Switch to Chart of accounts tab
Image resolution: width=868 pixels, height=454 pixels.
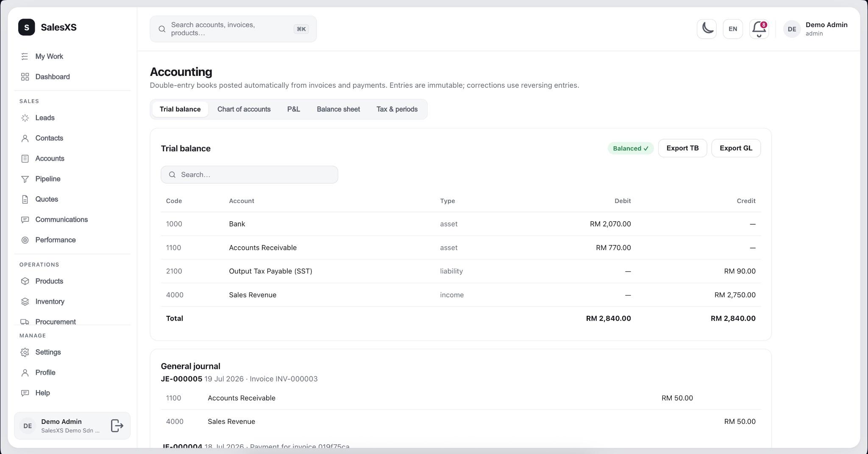[x=244, y=109]
